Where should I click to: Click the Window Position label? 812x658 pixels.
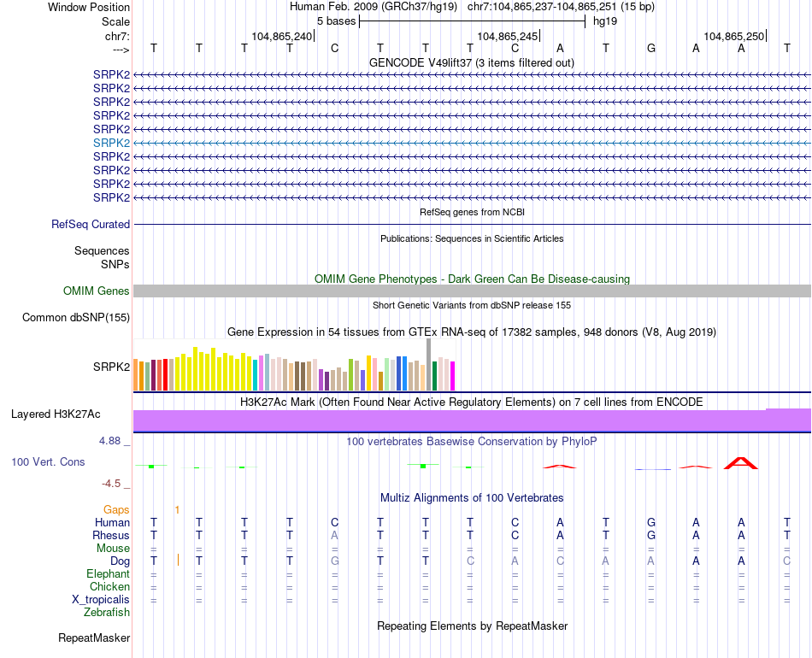click(89, 7)
